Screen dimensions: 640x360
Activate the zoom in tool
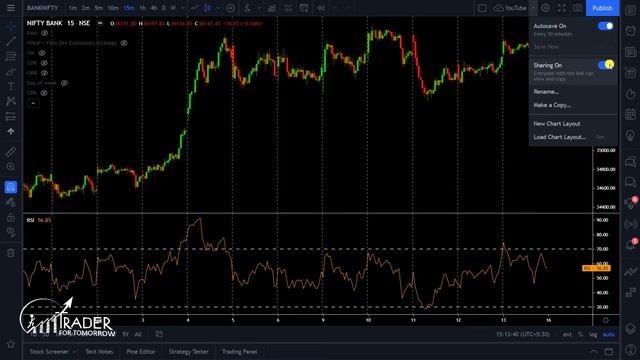click(x=11, y=167)
